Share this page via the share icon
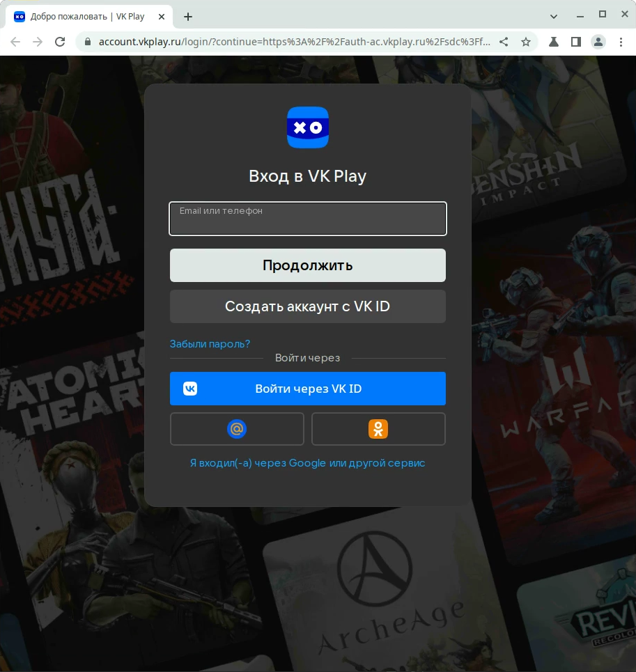 (x=504, y=42)
